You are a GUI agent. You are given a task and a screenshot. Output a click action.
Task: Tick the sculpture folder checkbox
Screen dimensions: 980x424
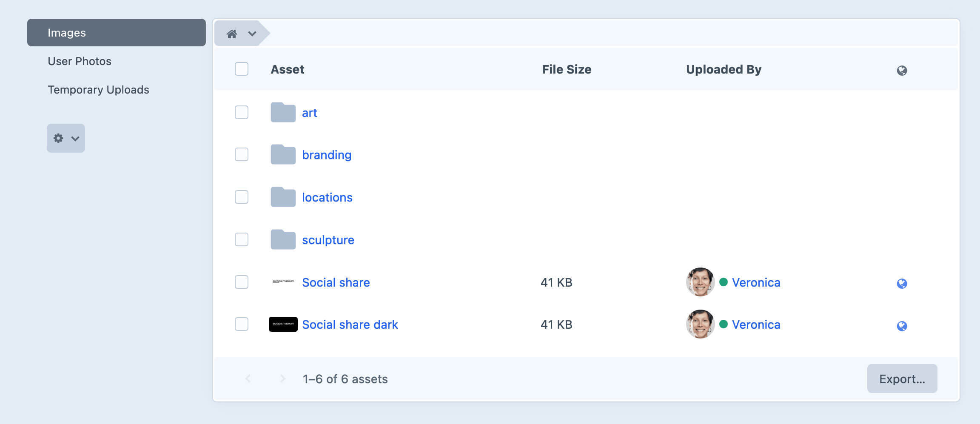[x=242, y=239]
